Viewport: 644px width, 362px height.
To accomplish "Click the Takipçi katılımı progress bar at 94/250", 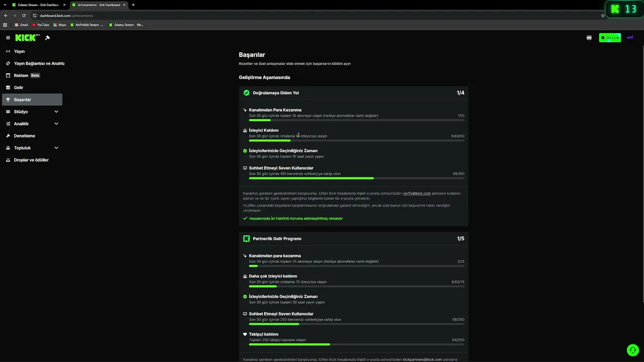I will coord(357,344).
